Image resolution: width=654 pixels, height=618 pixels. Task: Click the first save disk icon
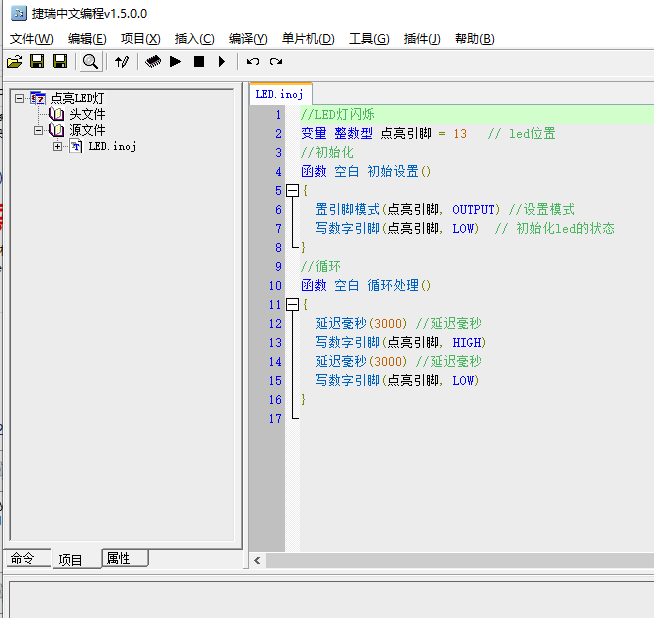[37, 62]
